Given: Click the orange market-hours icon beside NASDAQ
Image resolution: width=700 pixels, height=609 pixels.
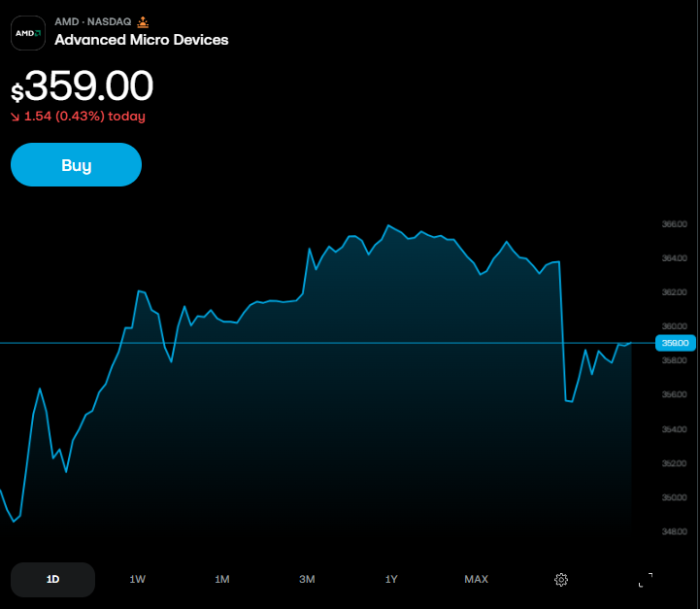Looking at the screenshot, I should tap(143, 22).
